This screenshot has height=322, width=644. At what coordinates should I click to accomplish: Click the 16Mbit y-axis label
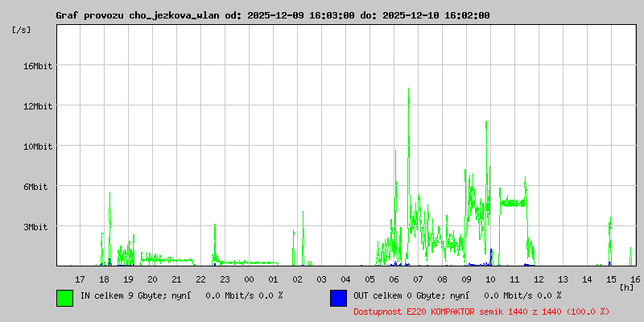tap(39, 66)
